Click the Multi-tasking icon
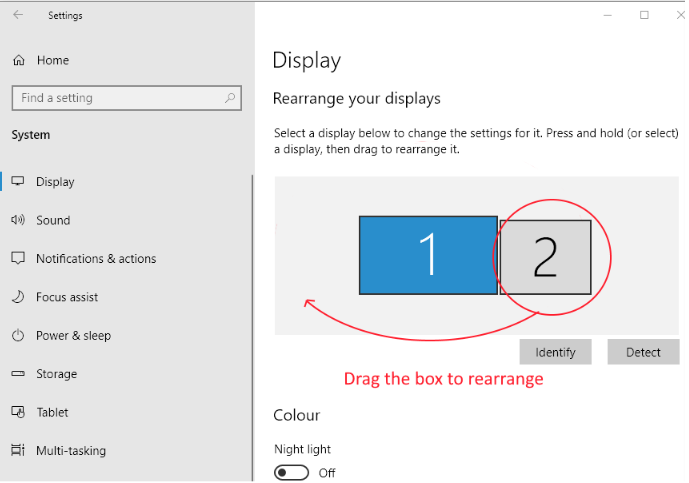Viewport: 689px width, 483px height. (x=18, y=451)
